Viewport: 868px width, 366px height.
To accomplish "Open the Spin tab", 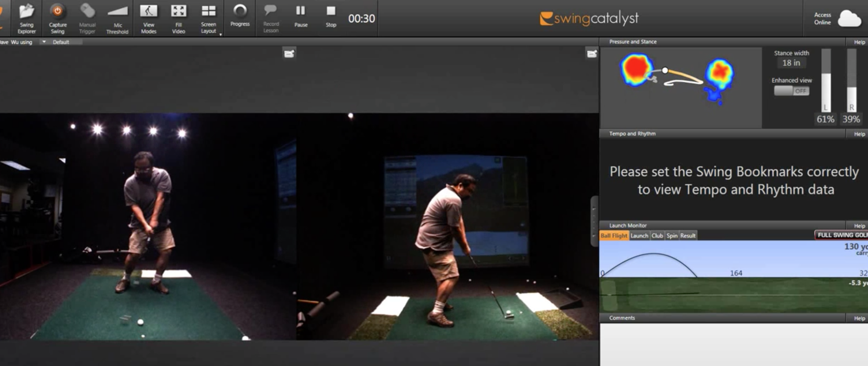I will coord(672,236).
